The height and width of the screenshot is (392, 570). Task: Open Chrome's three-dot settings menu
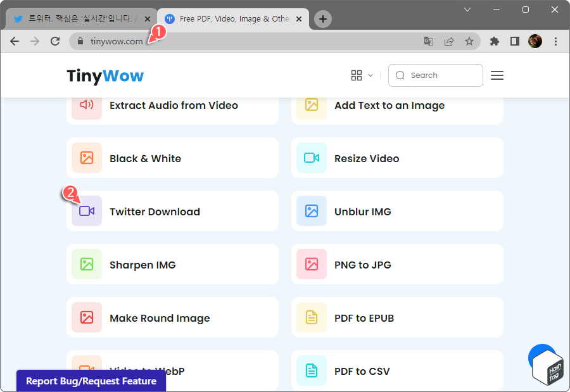pos(555,41)
